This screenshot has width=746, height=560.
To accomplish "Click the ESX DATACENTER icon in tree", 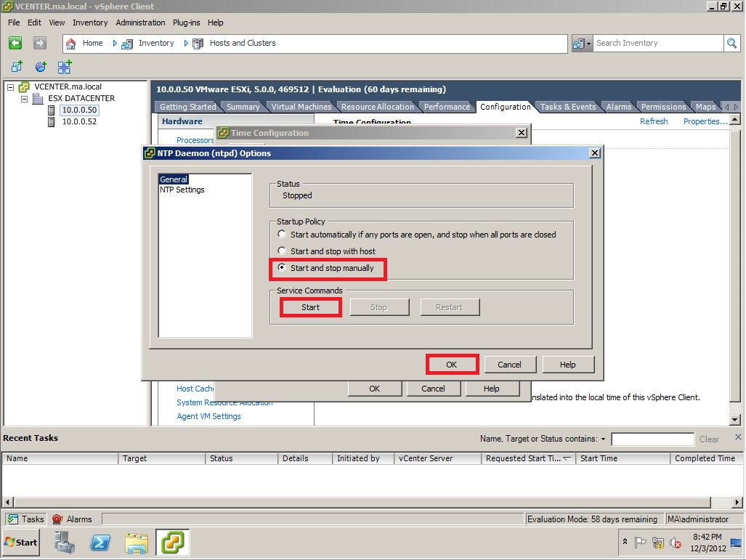I will [x=38, y=99].
